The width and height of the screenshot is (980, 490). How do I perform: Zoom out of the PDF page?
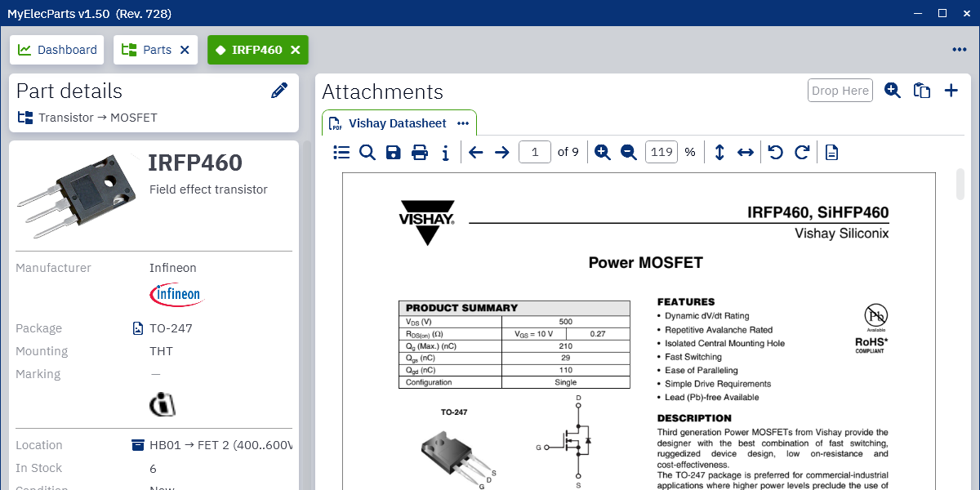[x=629, y=152]
